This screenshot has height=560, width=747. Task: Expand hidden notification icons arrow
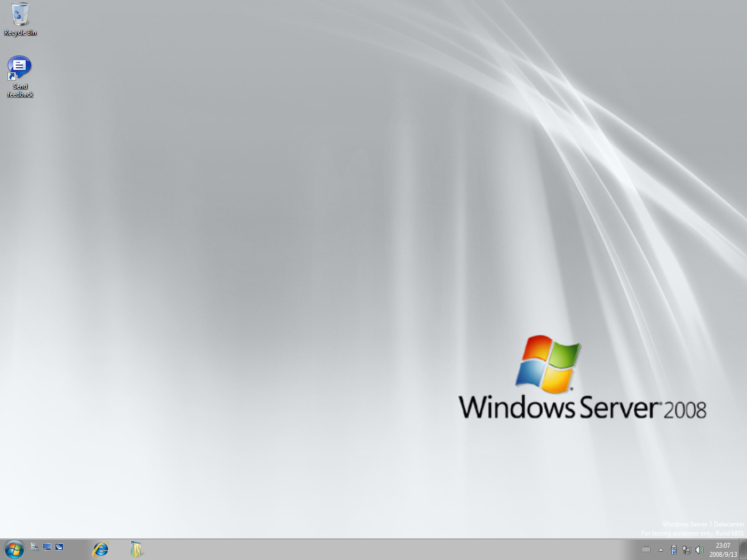coord(661,550)
